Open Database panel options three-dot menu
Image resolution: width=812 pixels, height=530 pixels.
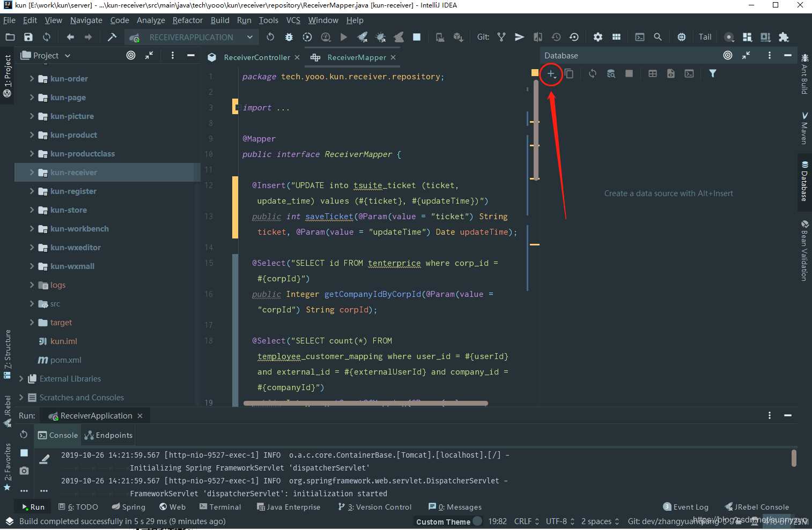click(770, 55)
